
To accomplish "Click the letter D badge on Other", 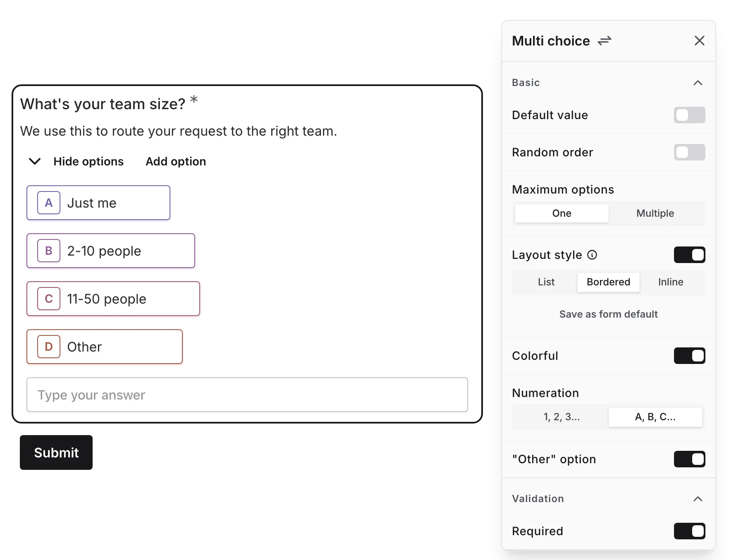I will click(49, 347).
